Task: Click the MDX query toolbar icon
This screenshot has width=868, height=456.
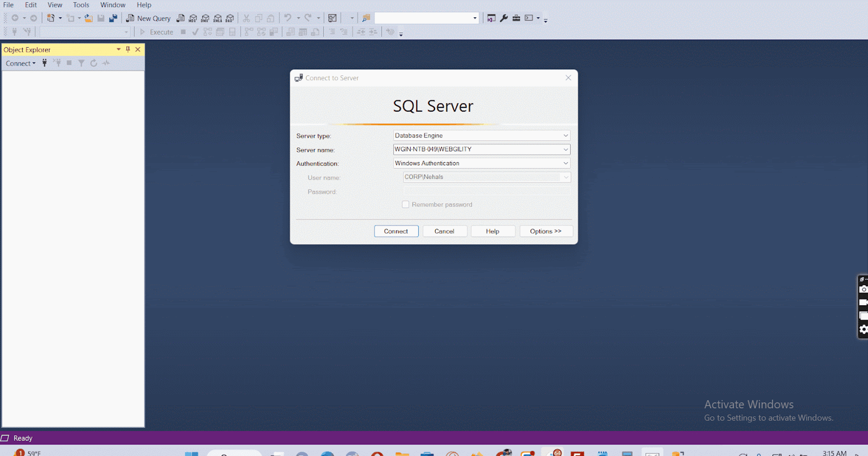Action: 193,18
